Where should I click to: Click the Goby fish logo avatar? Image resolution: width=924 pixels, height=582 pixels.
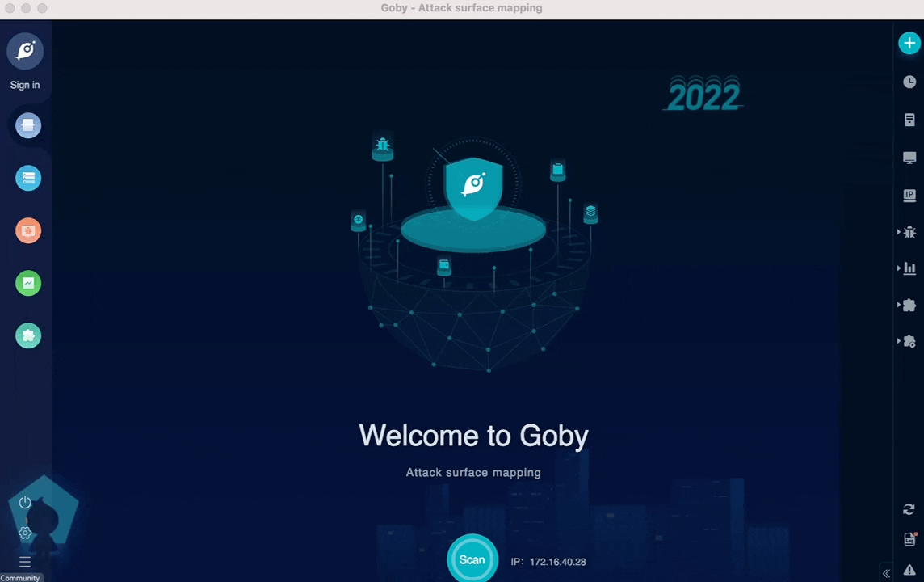25,51
